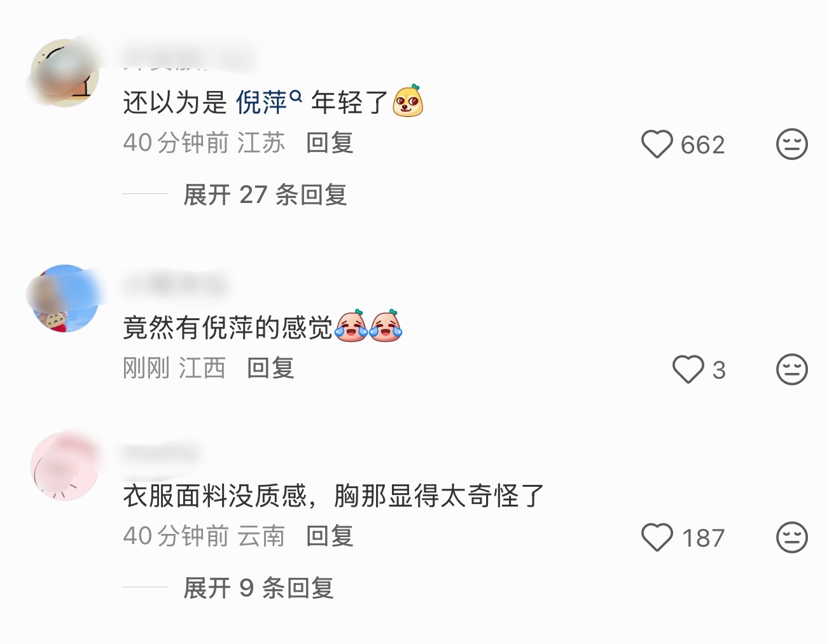The image size is (829, 644).
Task: Open second commenter's blue avatar
Action: (x=65, y=298)
